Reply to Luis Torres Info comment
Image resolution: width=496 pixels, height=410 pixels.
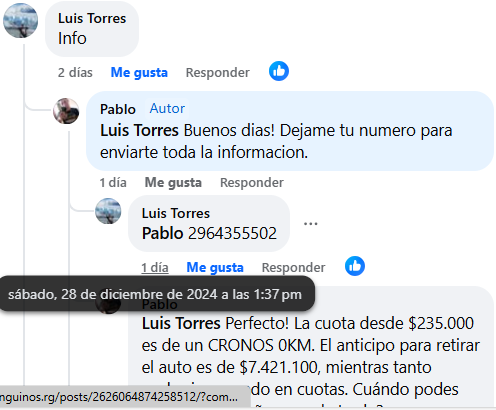click(217, 72)
